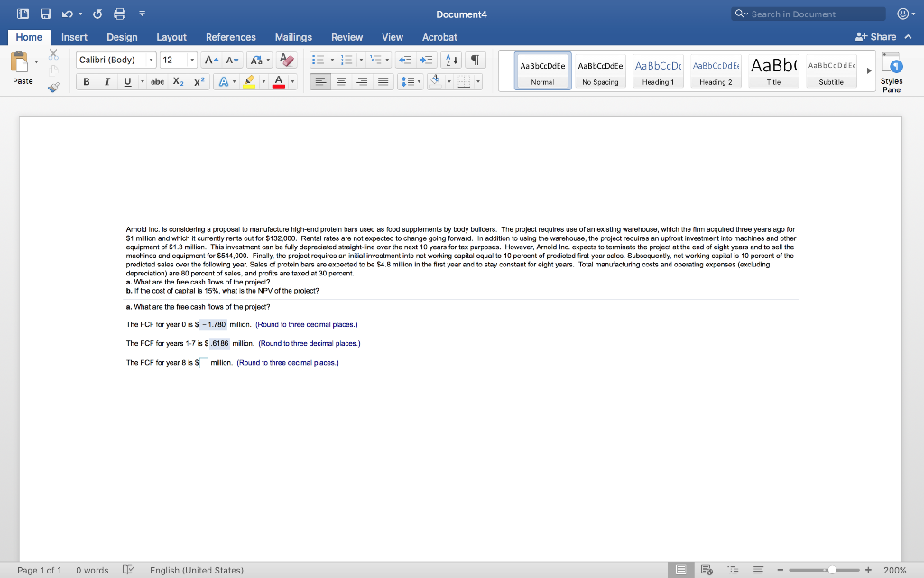This screenshot has height=578, width=924.
Task: Apply the Normal style
Action: [x=542, y=70]
